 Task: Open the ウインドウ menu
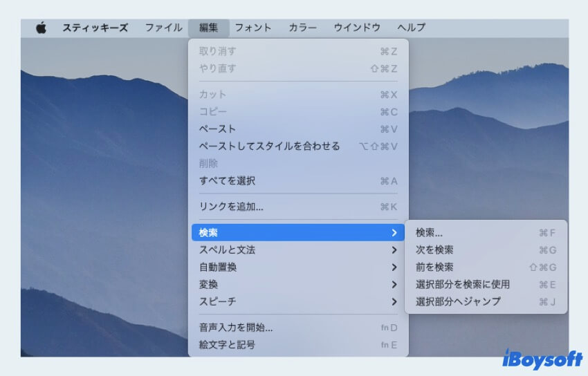click(357, 28)
